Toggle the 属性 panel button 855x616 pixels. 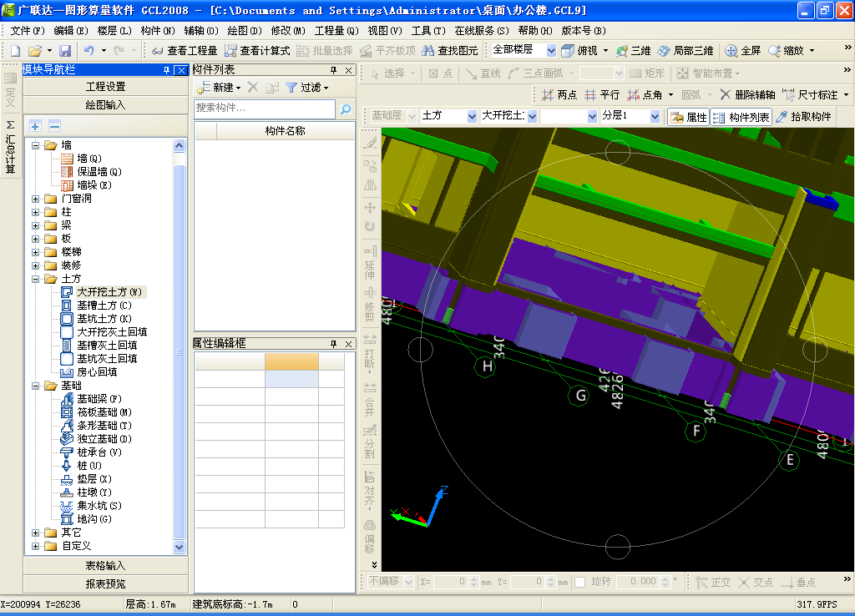pos(689,117)
